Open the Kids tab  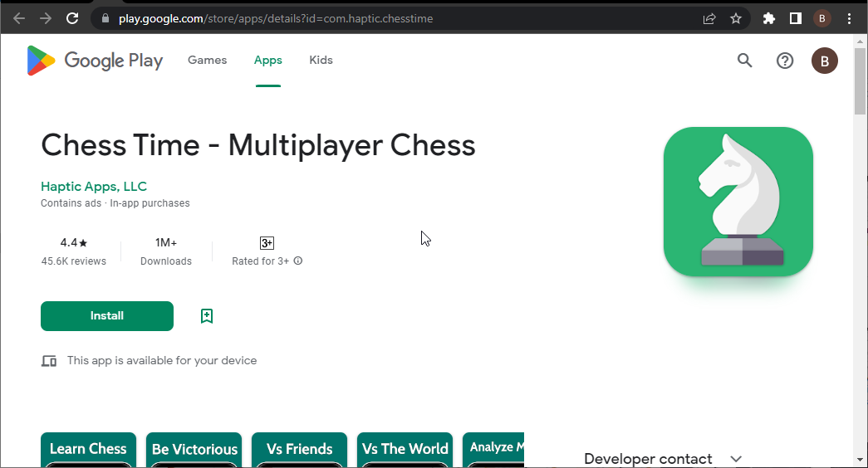(x=321, y=60)
